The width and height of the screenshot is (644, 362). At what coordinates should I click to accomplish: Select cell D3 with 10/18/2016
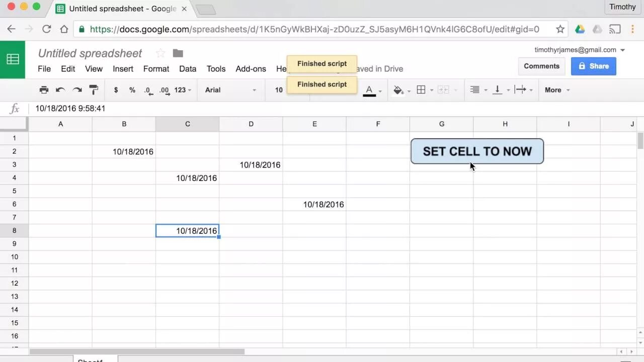251,164
